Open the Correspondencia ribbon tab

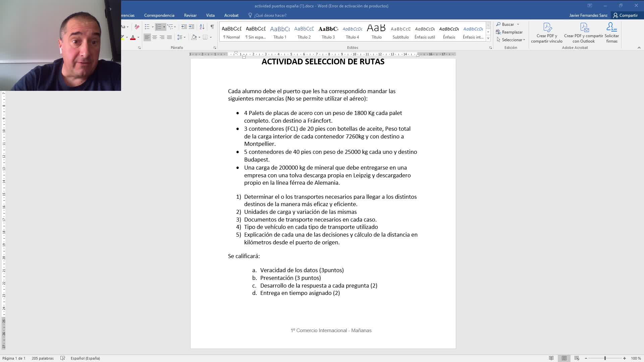159,15
